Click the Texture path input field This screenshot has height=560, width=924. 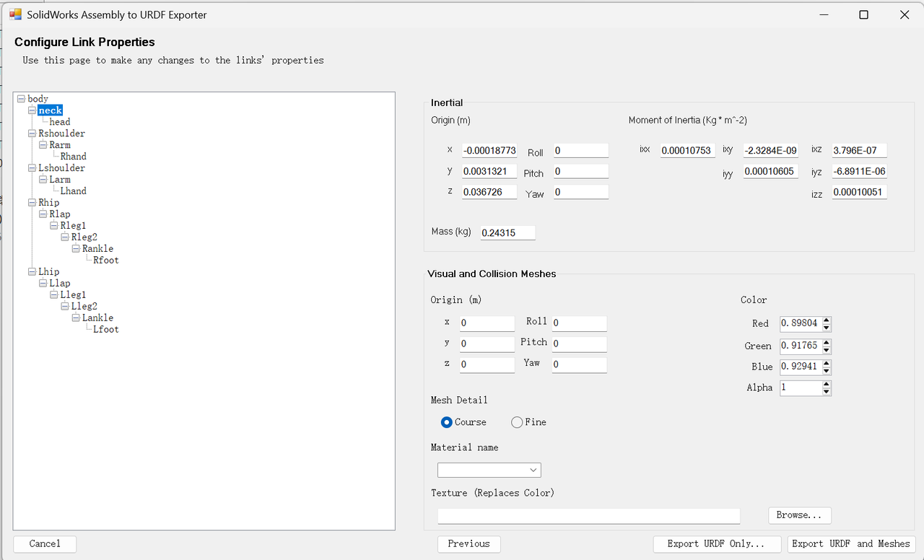tap(589, 516)
